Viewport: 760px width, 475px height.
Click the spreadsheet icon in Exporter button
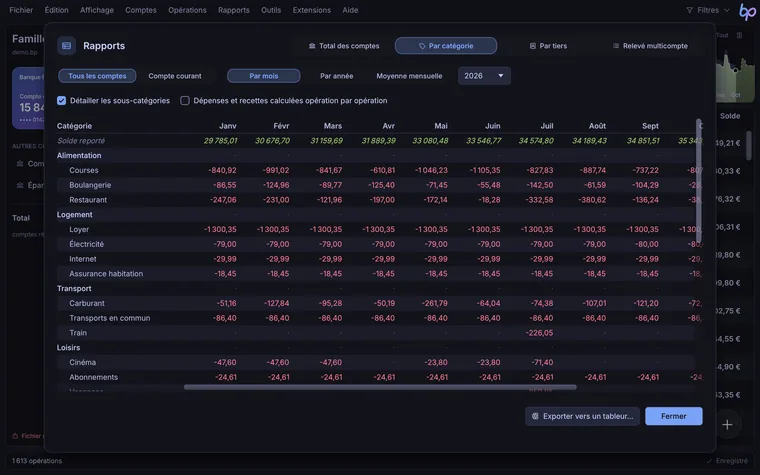pos(535,416)
